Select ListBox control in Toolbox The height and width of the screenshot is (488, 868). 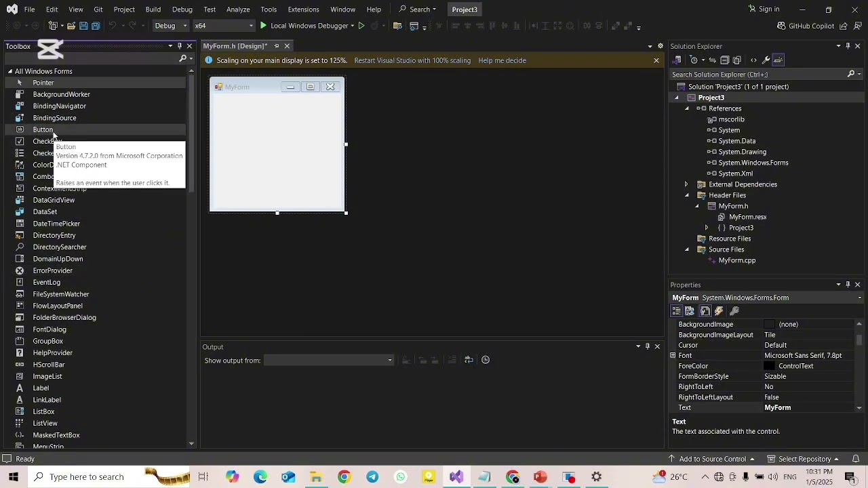click(x=43, y=411)
